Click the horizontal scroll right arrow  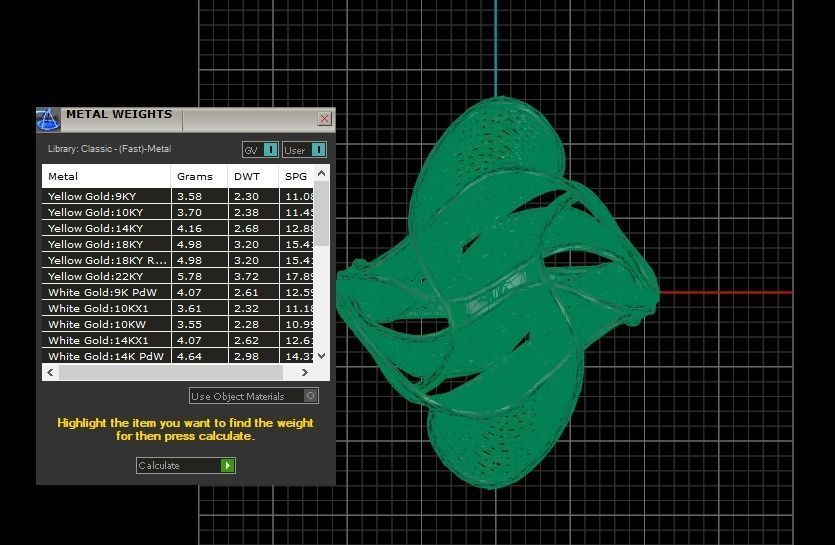click(x=305, y=372)
